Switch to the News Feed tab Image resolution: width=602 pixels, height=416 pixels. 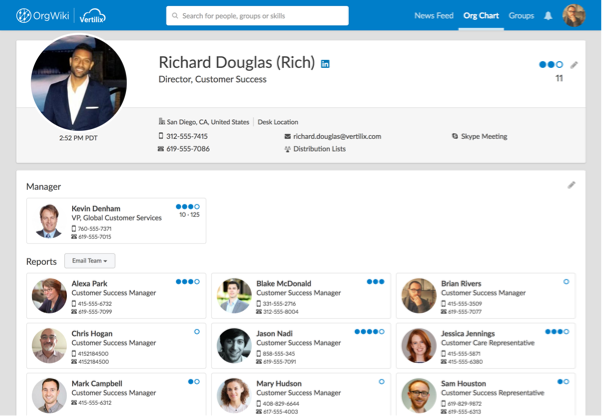click(x=434, y=16)
